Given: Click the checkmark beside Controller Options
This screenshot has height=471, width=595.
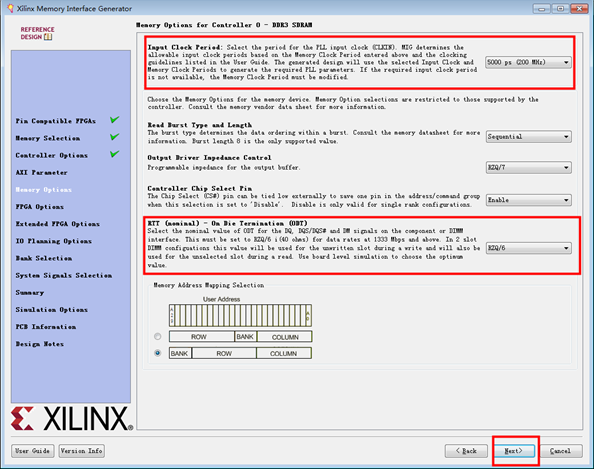Looking at the screenshot, I should 115,154.
